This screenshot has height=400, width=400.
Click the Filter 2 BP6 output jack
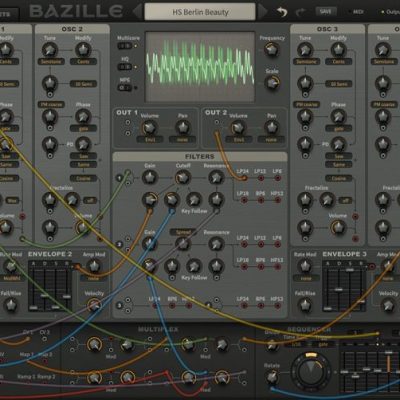coord(261,267)
